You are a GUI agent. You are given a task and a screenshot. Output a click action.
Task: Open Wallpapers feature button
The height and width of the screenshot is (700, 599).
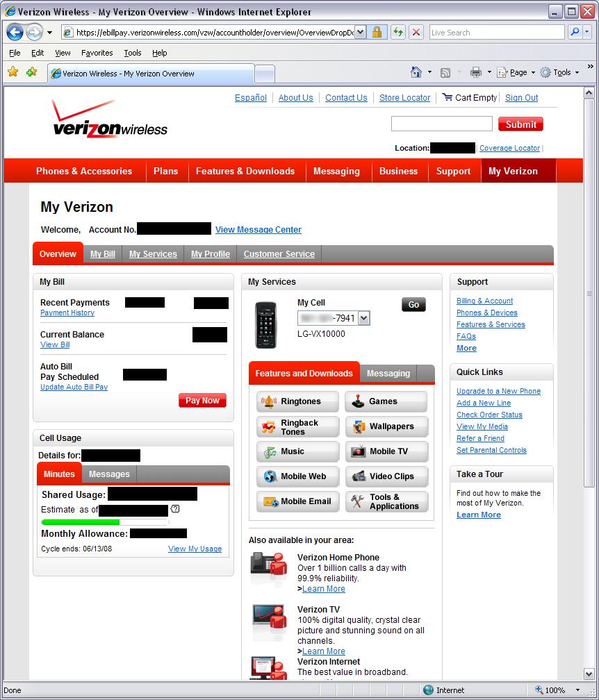pos(386,427)
